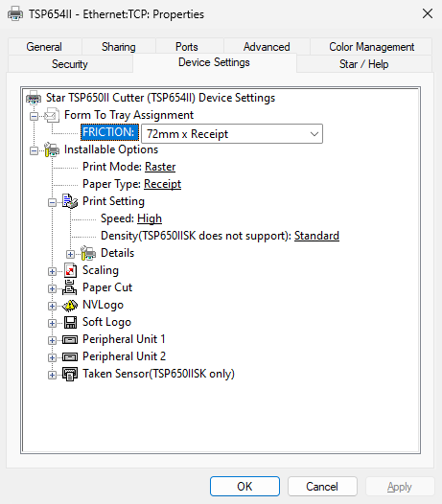
Task: Expand the Details node
Action: point(70,254)
